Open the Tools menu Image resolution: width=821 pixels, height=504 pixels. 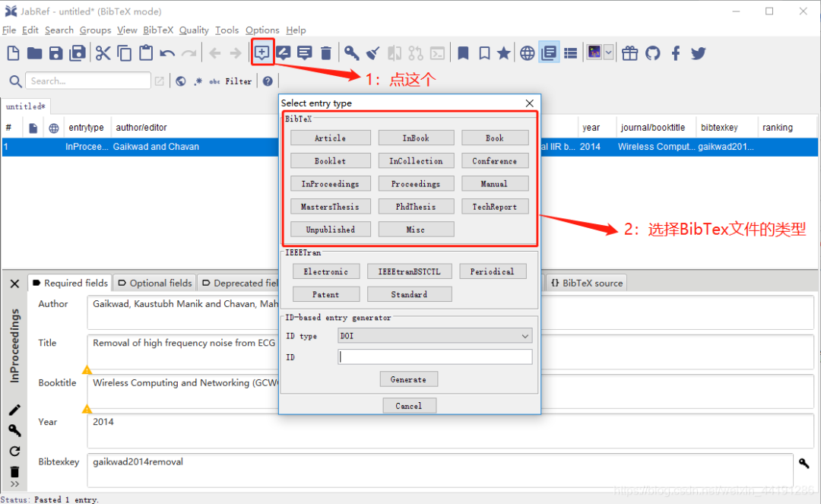pyautogui.click(x=227, y=30)
